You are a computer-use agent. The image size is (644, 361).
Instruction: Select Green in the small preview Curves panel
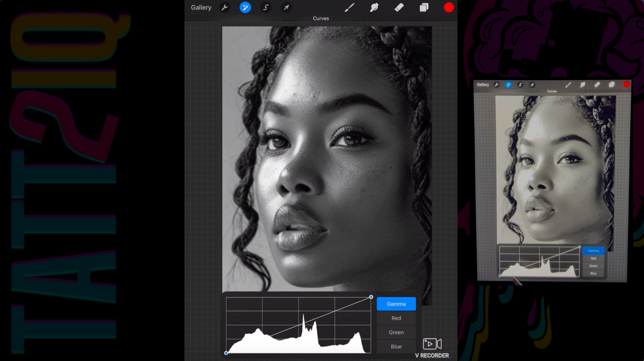tap(593, 266)
